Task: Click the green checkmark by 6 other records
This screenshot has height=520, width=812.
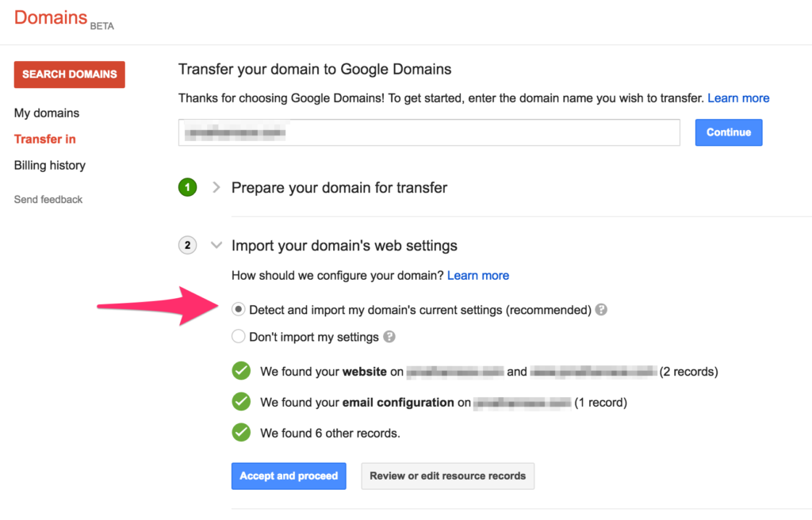Action: [241, 433]
